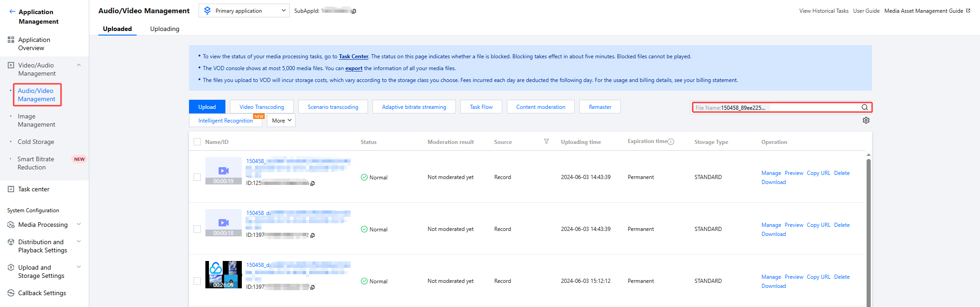Image resolution: width=980 pixels, height=307 pixels.
Task: Open the Task Center link in notice
Action: click(x=353, y=56)
